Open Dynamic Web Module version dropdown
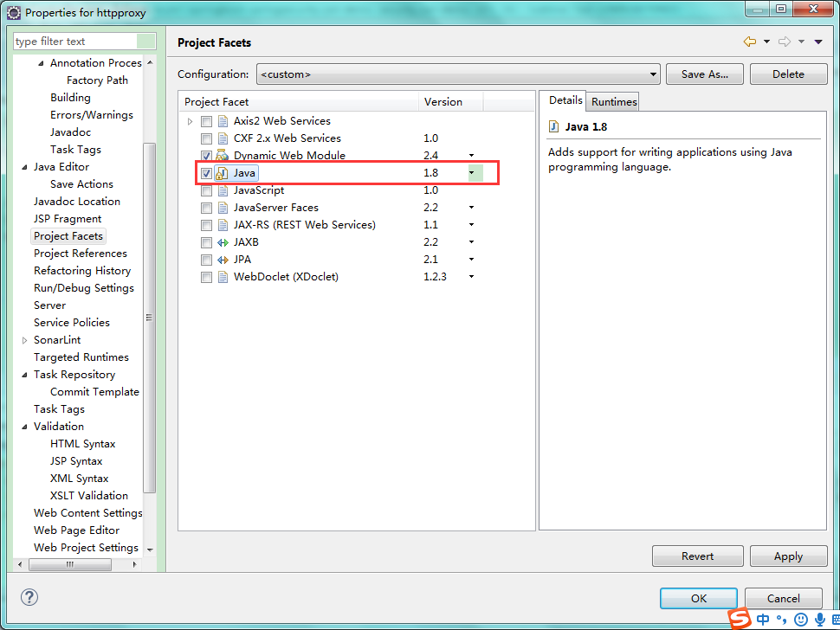The width and height of the screenshot is (840, 630). (x=471, y=155)
